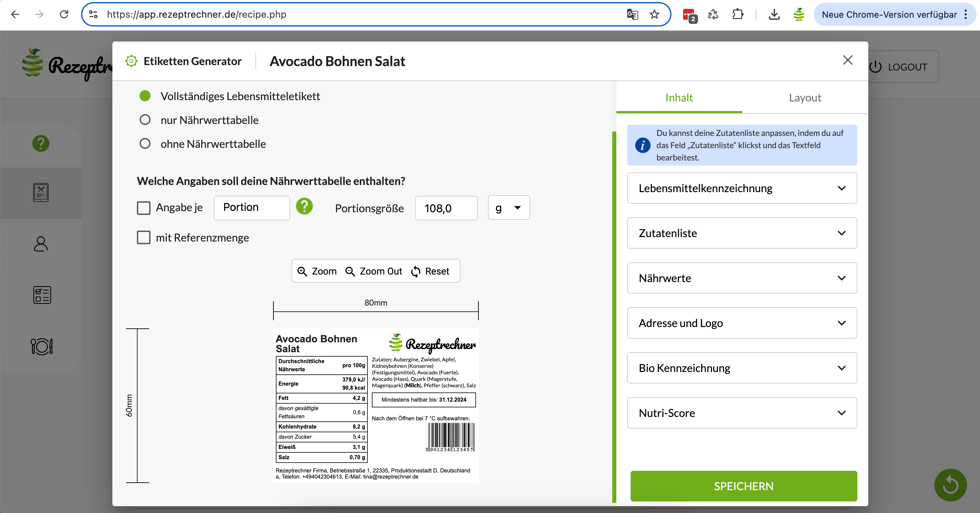Open the recipe book sidebar icon
980x513 pixels.
[41, 192]
